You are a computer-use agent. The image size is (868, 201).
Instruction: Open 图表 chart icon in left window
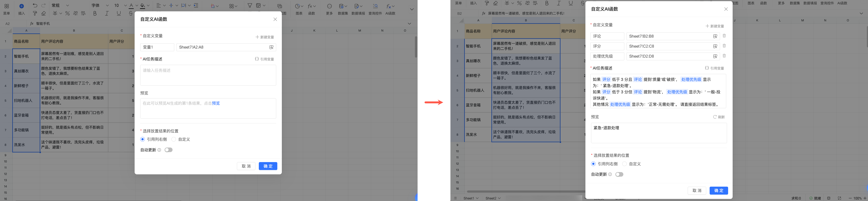click(x=298, y=6)
